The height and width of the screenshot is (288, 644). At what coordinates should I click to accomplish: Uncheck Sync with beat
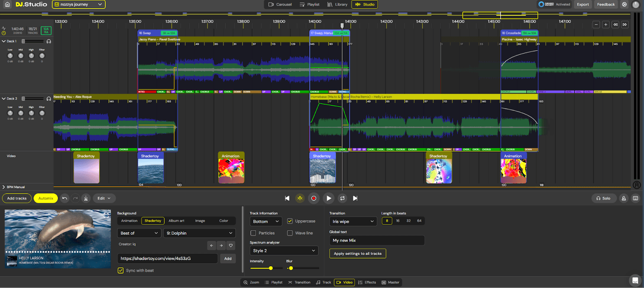tap(120, 270)
